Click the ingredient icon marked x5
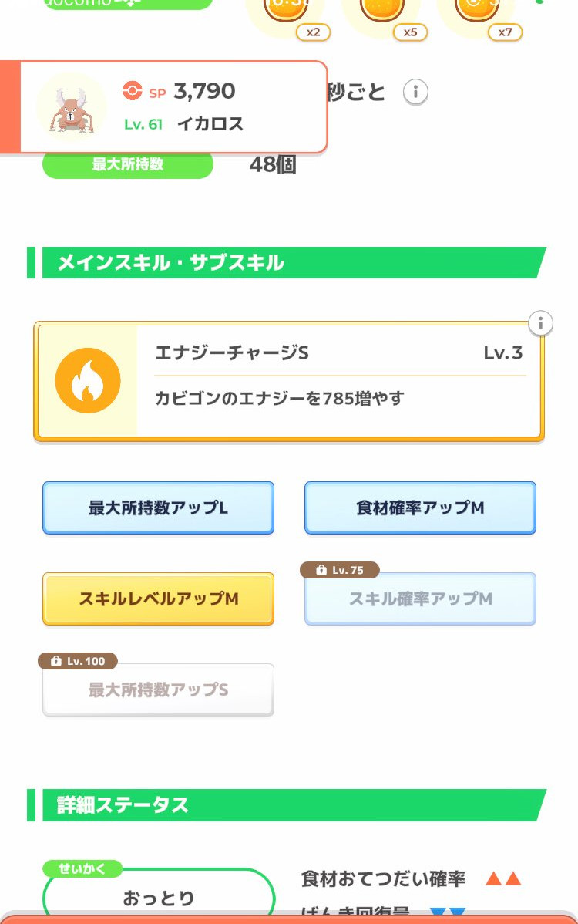Image resolution: width=578 pixels, height=924 pixels. pyautogui.click(x=382, y=9)
